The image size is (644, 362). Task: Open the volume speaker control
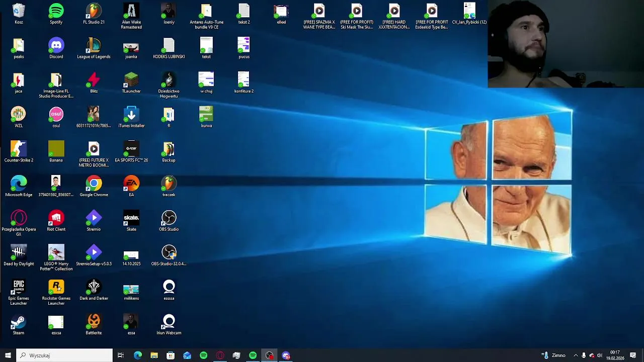[x=599, y=355]
